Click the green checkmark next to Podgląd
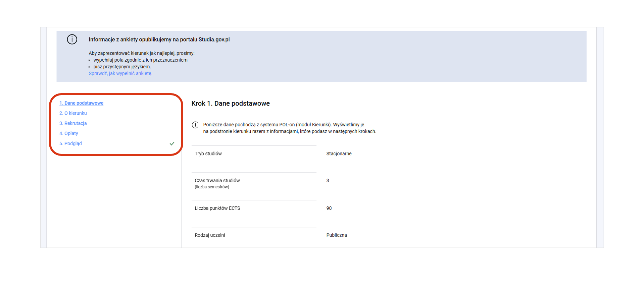 click(x=172, y=144)
